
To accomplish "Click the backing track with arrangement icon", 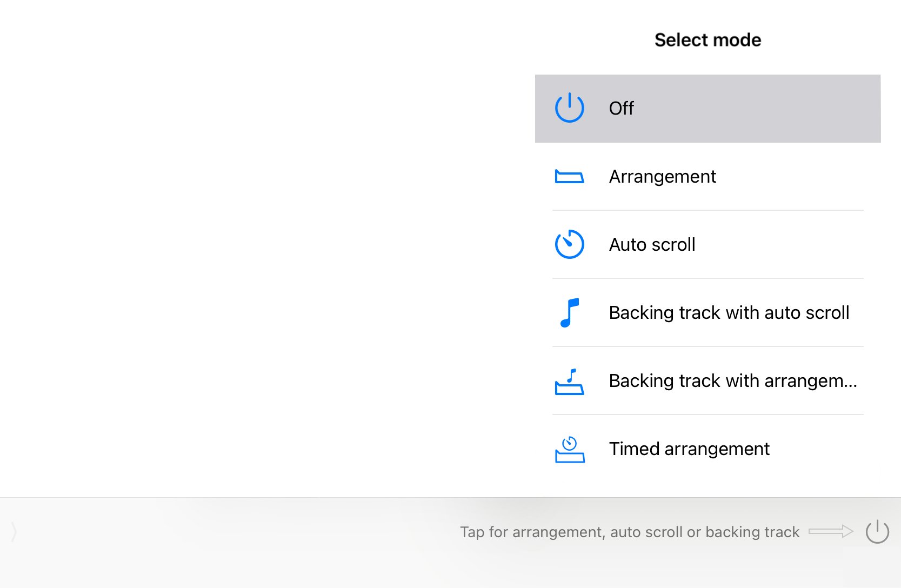I will (x=569, y=380).
